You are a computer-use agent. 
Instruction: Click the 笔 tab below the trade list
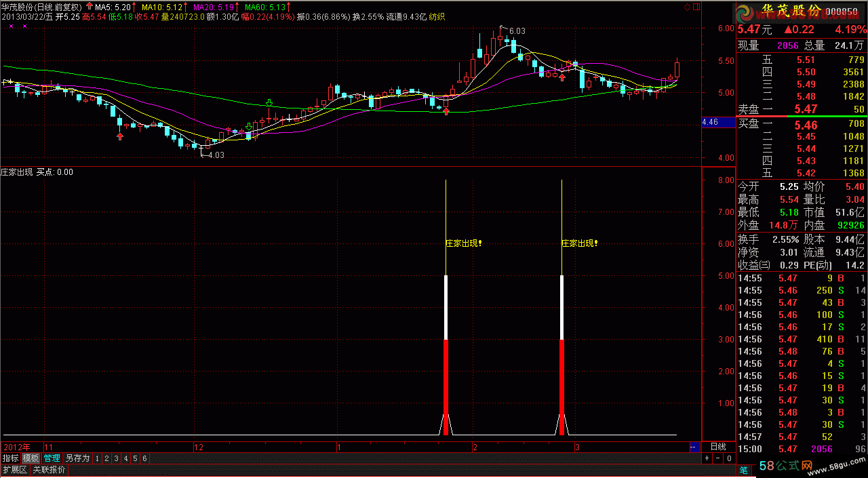[743, 470]
